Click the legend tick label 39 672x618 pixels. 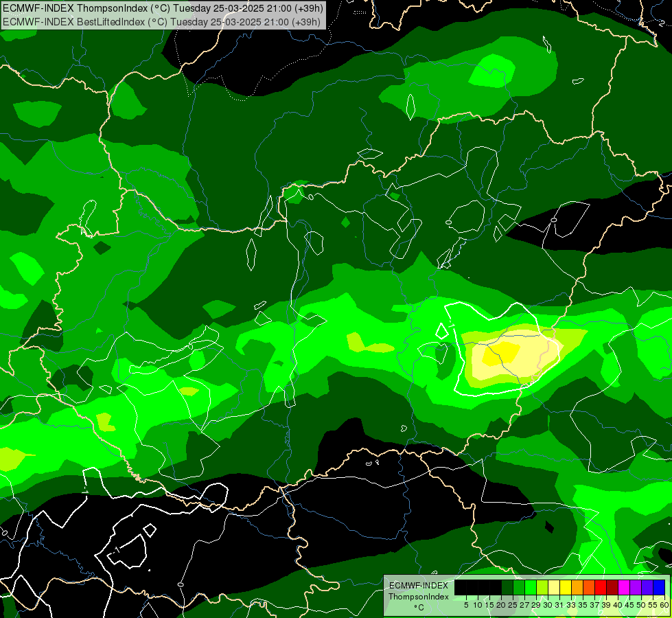[606, 605]
